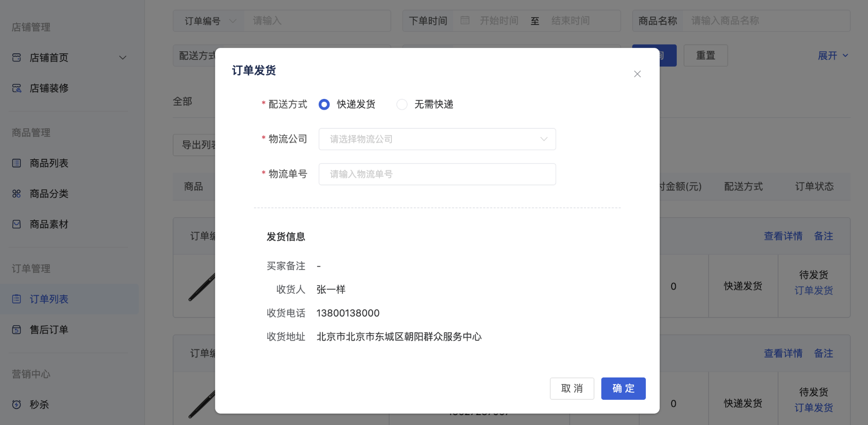Click the second order's product pen thumbnail

202,404
